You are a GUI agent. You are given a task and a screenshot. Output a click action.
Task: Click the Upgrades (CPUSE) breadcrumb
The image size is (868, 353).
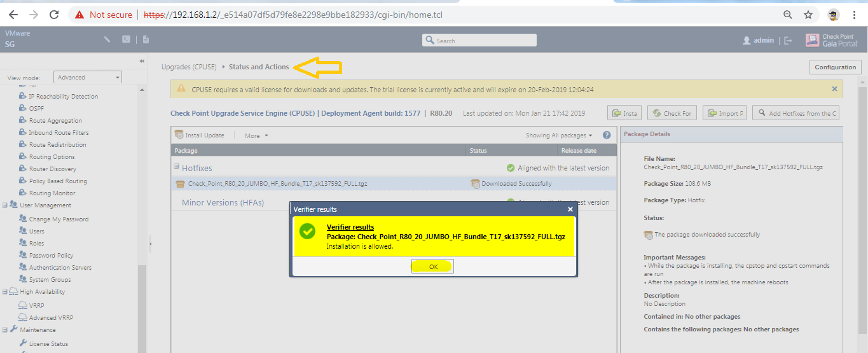(189, 67)
